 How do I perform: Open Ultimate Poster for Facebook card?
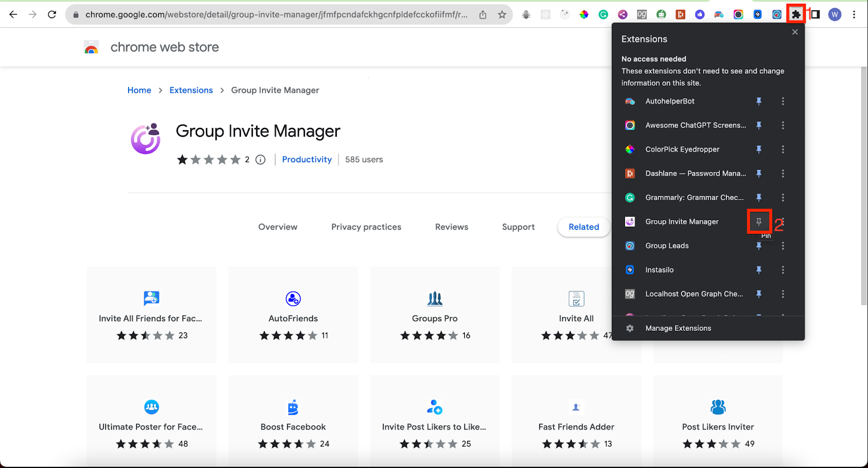point(151,421)
